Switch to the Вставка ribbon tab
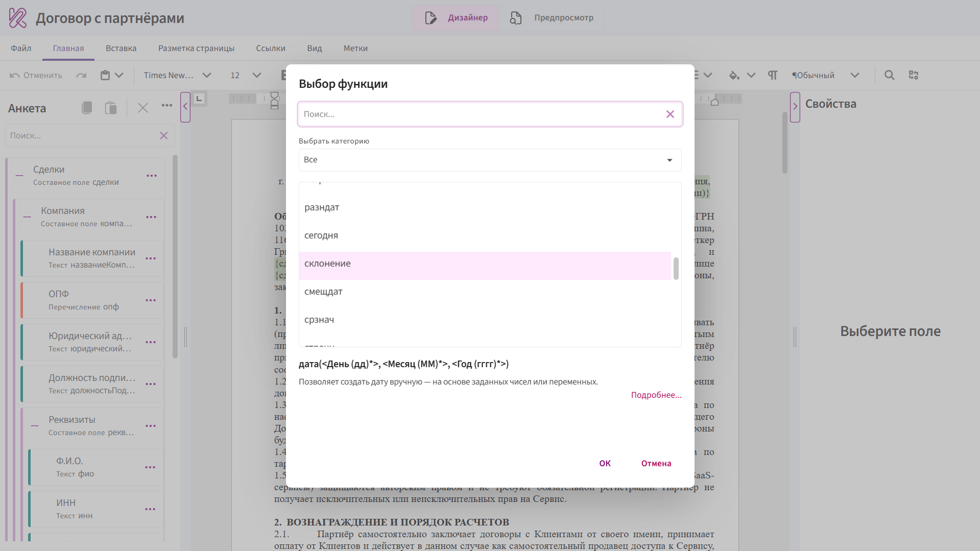The height and width of the screenshot is (551, 980). click(121, 49)
